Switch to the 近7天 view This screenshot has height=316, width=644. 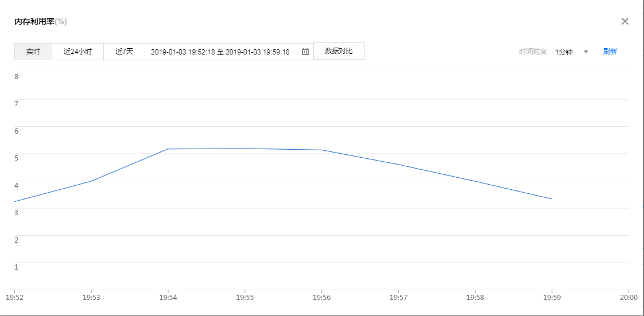(x=124, y=52)
